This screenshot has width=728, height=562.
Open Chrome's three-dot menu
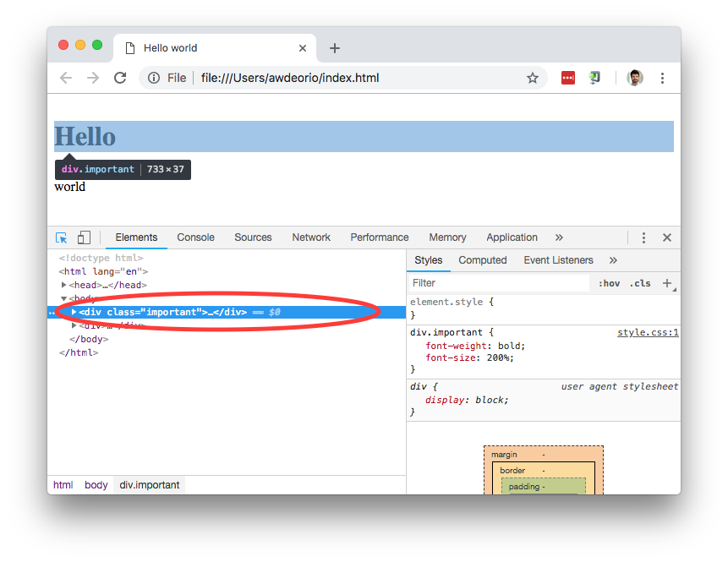(662, 78)
